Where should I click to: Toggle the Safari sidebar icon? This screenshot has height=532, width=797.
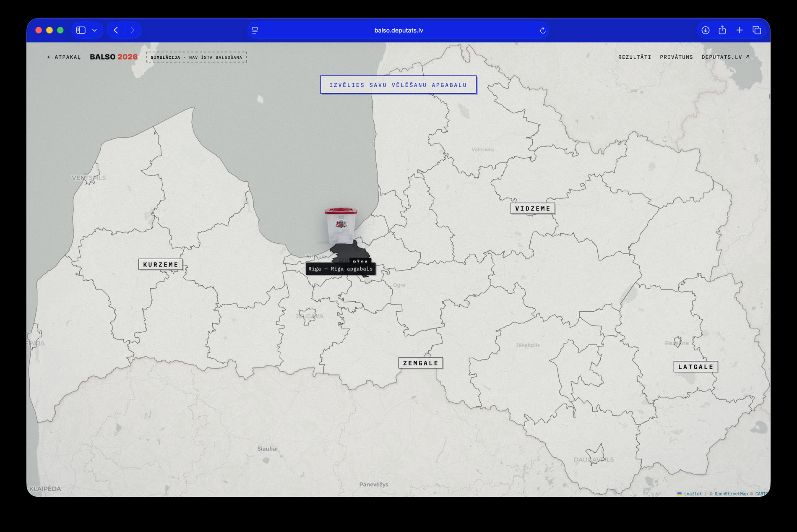(x=81, y=30)
